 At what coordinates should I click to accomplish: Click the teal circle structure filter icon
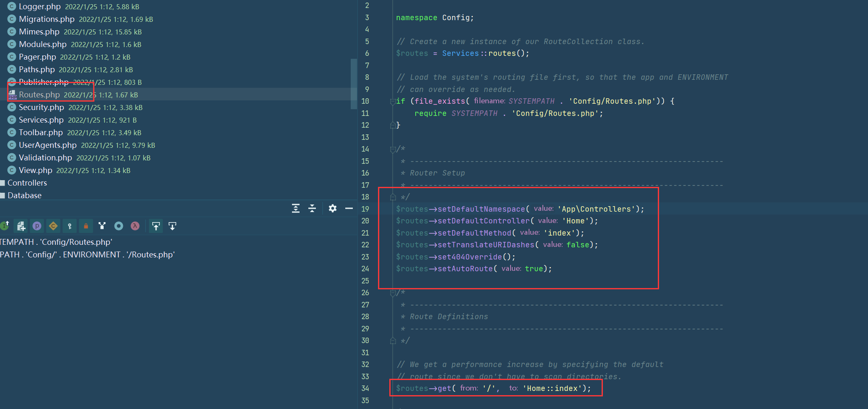click(x=119, y=226)
